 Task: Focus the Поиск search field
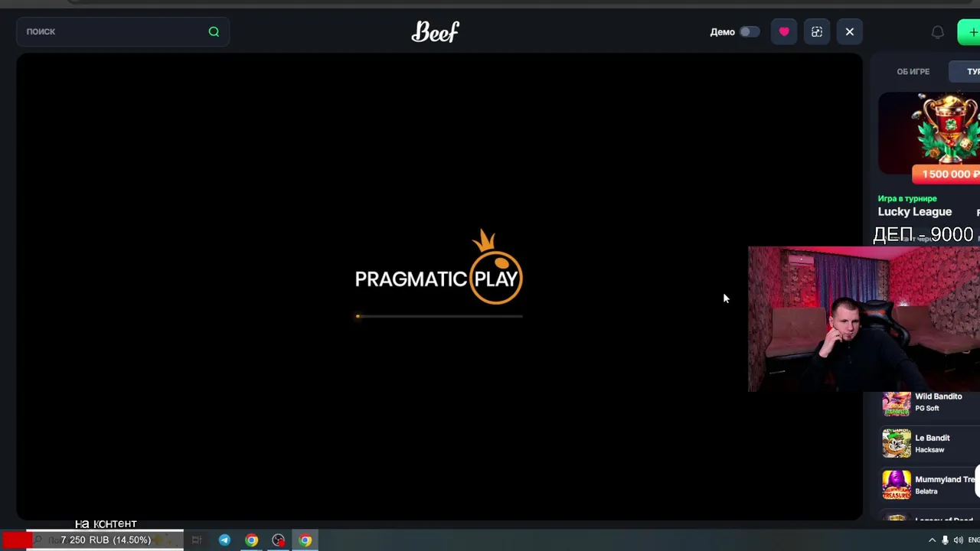pyautogui.click(x=122, y=31)
